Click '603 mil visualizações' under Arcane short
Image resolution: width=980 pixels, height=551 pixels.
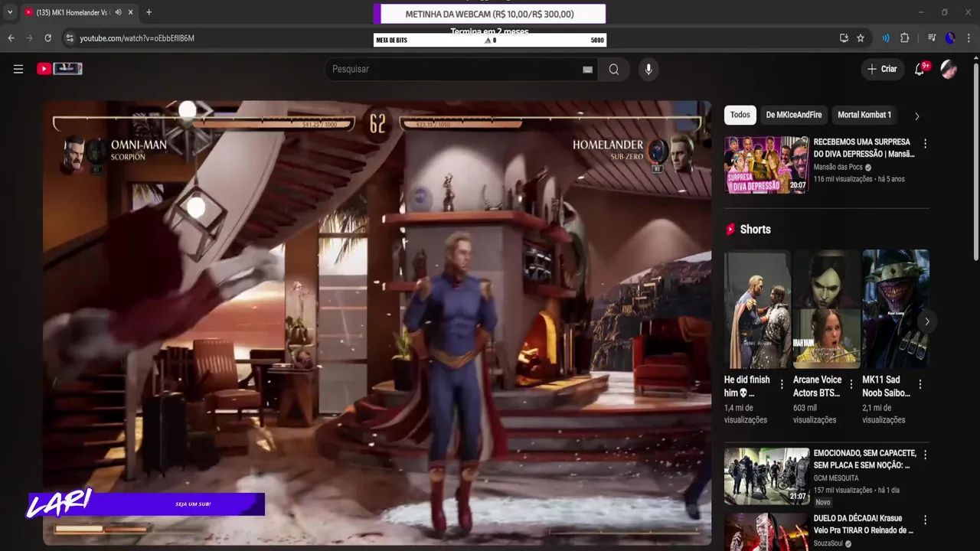click(x=815, y=414)
